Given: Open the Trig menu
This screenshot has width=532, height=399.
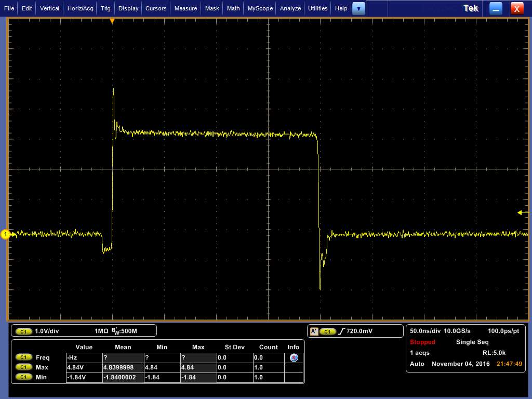Looking at the screenshot, I should pyautogui.click(x=105, y=8).
